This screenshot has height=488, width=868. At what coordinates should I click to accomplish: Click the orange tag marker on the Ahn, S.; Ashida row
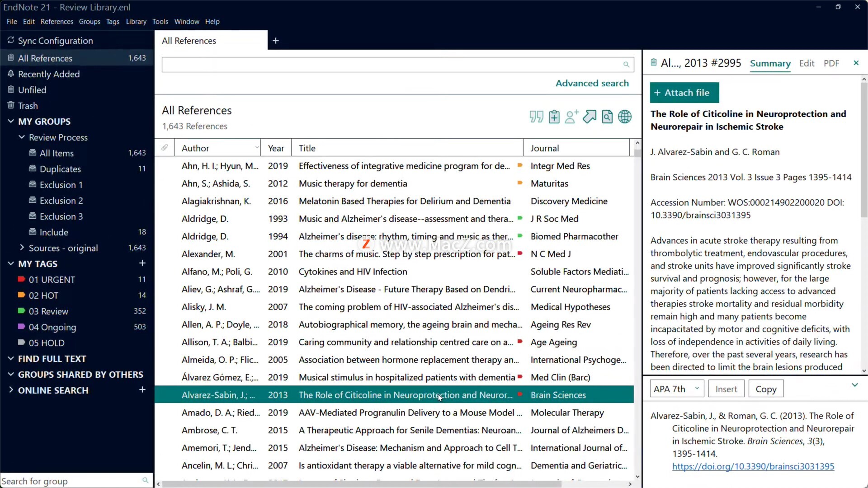[520, 183]
